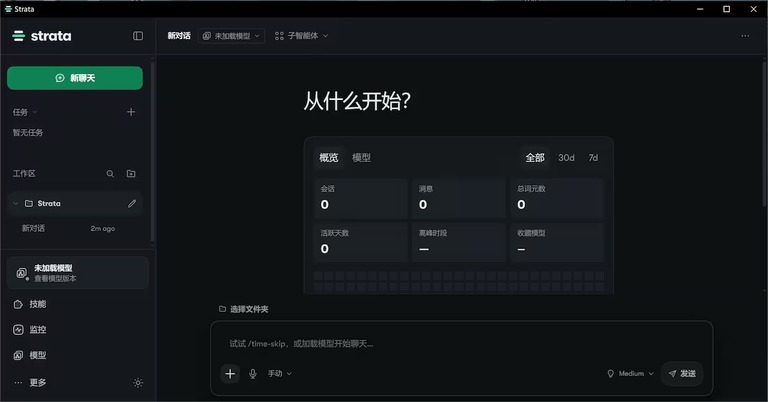This screenshot has width=768, height=402.
Task: Open the Medium reasoning level dropdown
Action: tap(630, 374)
